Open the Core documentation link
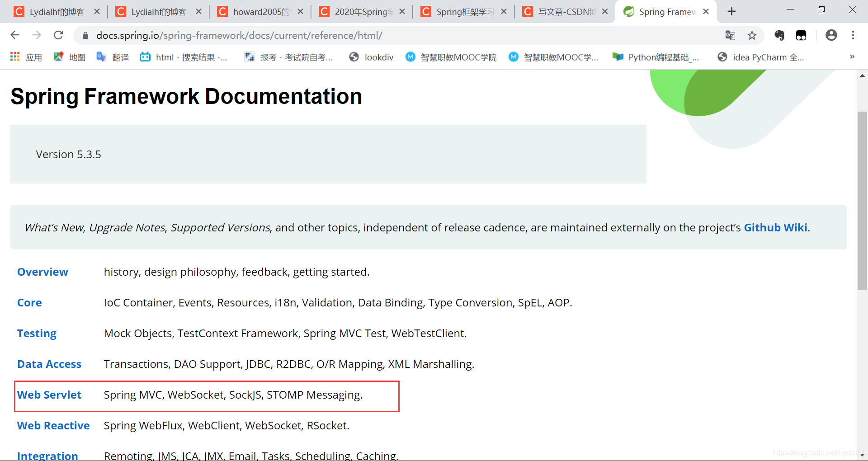This screenshot has width=868, height=461. coord(29,303)
